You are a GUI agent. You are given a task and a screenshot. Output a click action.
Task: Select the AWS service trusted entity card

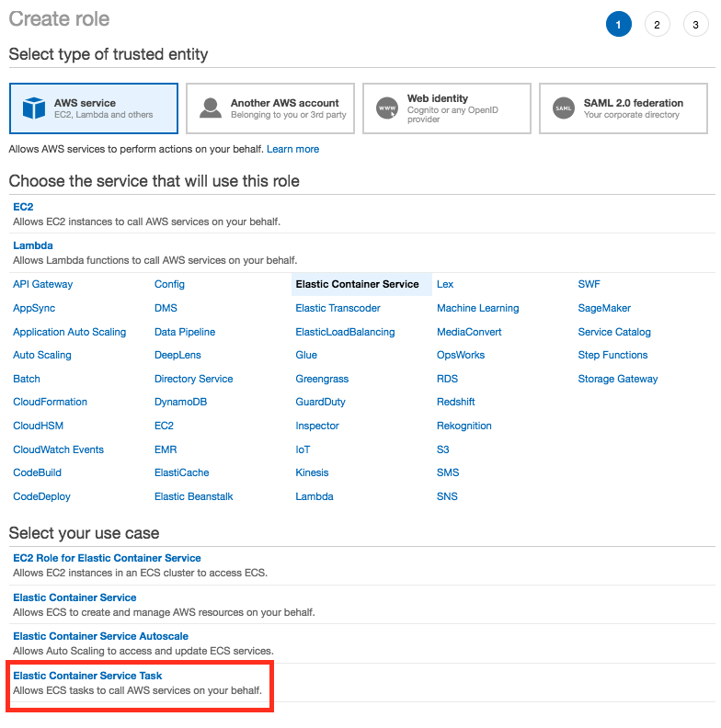pyautogui.click(x=94, y=108)
